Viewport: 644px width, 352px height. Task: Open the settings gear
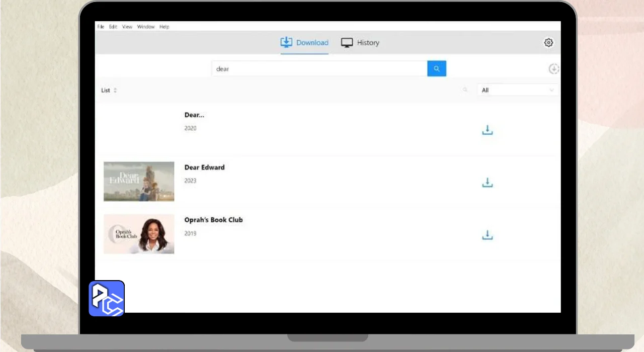click(548, 43)
